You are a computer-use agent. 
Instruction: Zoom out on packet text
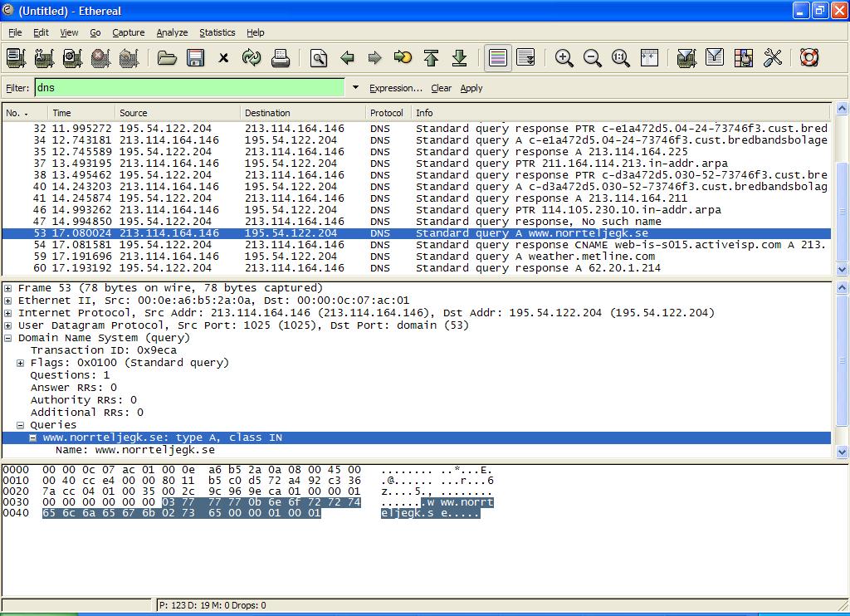(593, 57)
